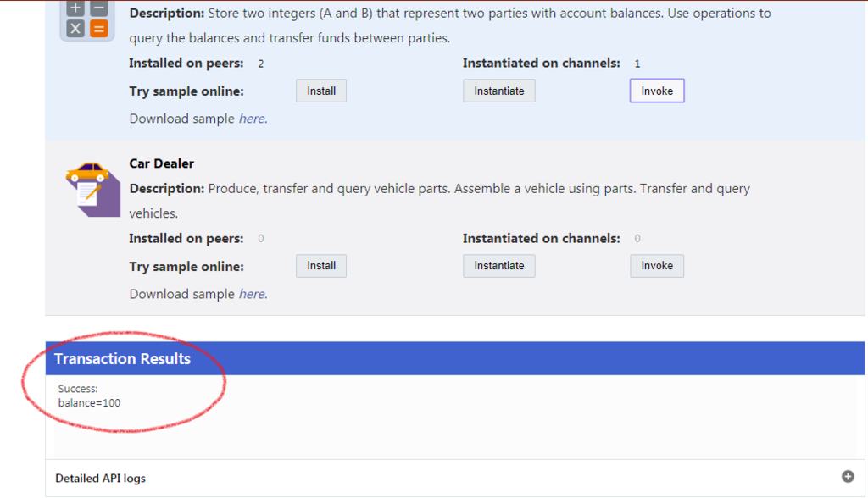Image resolution: width=868 pixels, height=498 pixels.
Task: Click 'Instantiated on channels:' value 1
Action: (x=637, y=64)
